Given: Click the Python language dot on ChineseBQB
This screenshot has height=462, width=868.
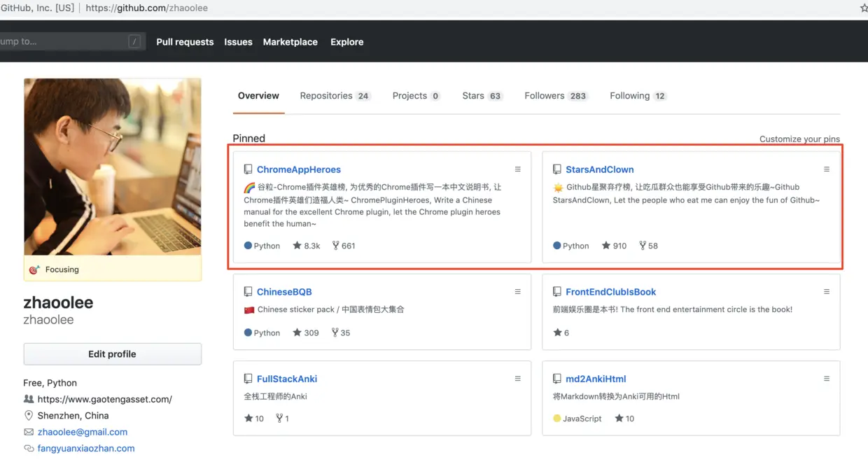Looking at the screenshot, I should click(248, 332).
